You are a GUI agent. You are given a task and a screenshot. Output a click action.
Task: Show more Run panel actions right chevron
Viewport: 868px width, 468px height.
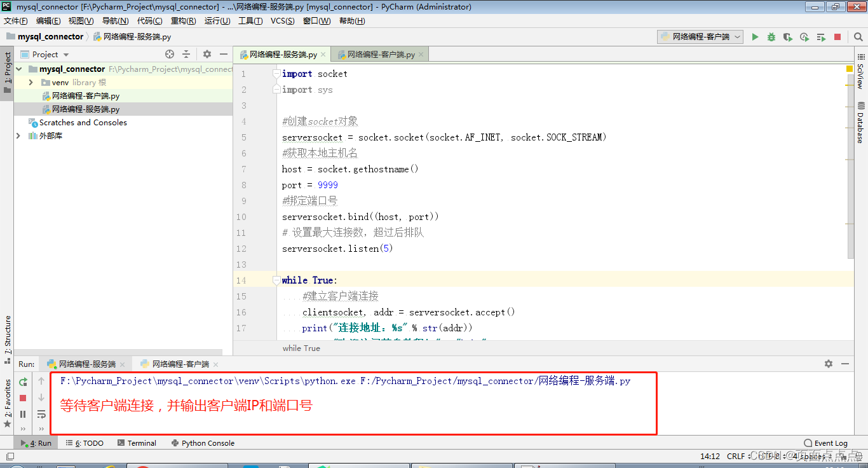41,429
